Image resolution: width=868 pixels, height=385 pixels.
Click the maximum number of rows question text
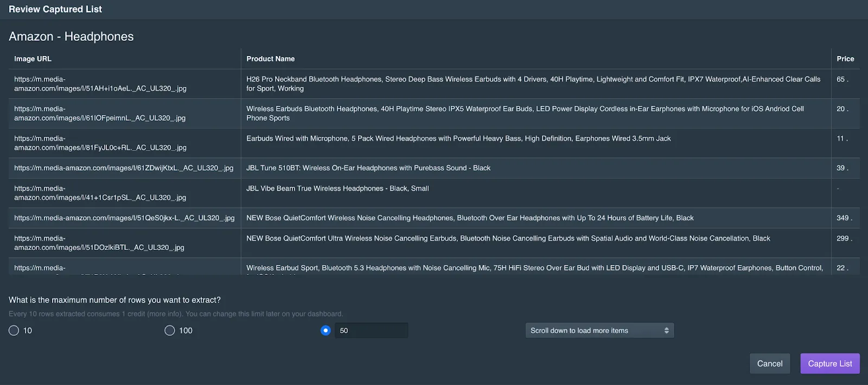pos(114,300)
